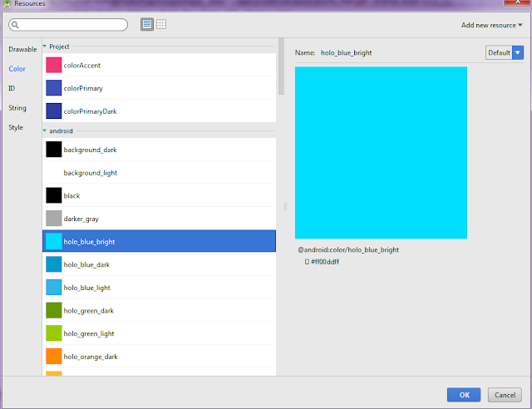Click the holo_blue_bright label in list

click(89, 242)
